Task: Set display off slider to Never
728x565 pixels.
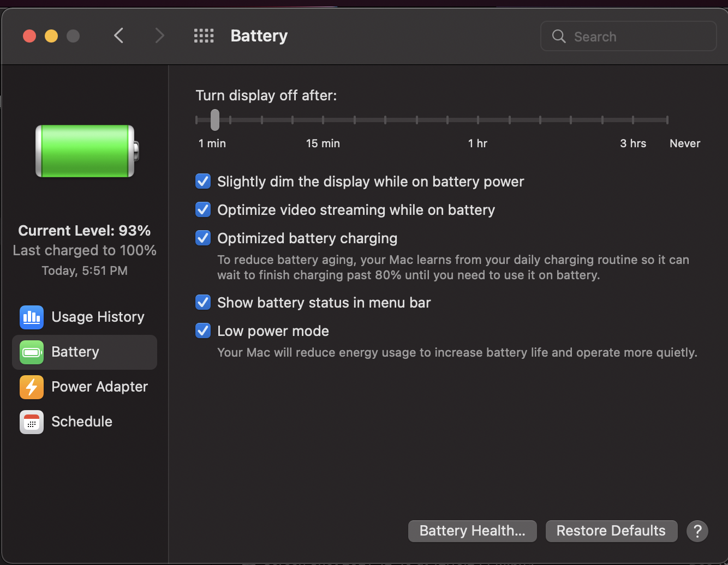Action: click(667, 120)
